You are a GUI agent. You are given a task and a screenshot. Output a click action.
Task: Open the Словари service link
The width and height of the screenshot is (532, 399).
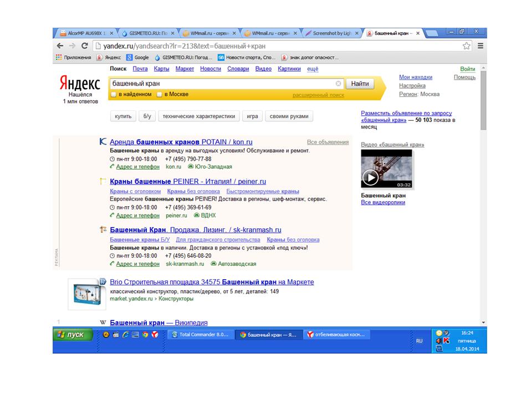point(238,69)
